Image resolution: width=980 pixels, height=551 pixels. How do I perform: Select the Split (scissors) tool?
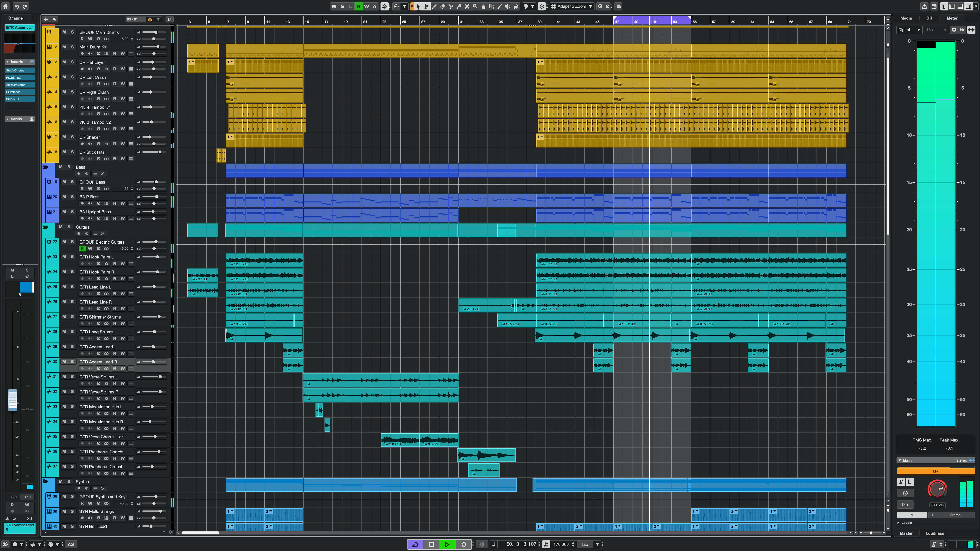(x=451, y=6)
